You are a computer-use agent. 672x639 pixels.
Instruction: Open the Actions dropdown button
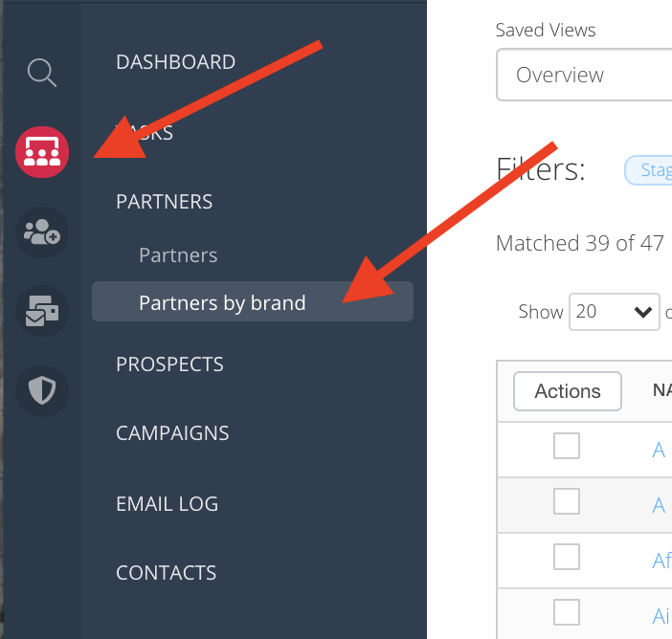pos(568,391)
